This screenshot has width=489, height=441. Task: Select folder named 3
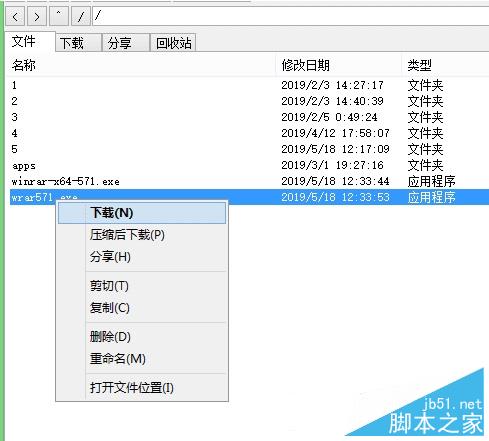click(14, 117)
